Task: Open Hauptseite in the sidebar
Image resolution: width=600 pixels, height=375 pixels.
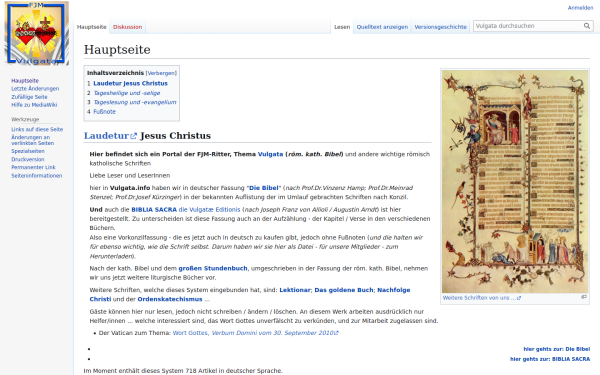Action: [25, 80]
